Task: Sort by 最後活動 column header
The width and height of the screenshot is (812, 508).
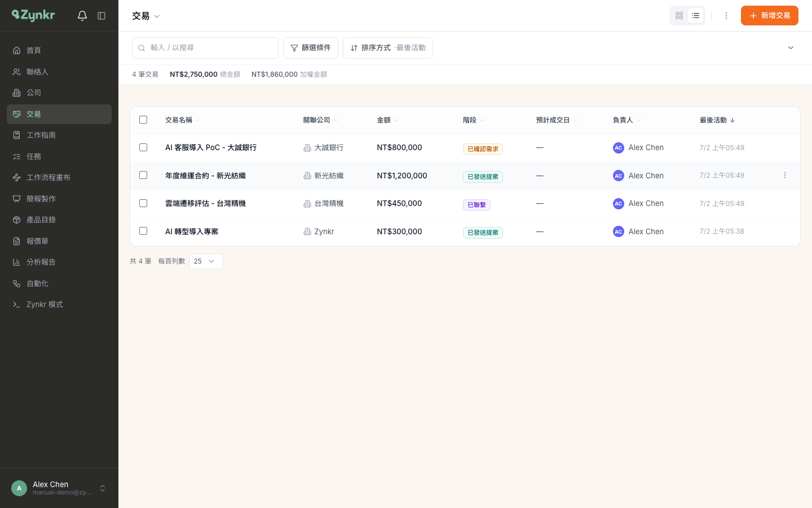Action: tap(717, 120)
